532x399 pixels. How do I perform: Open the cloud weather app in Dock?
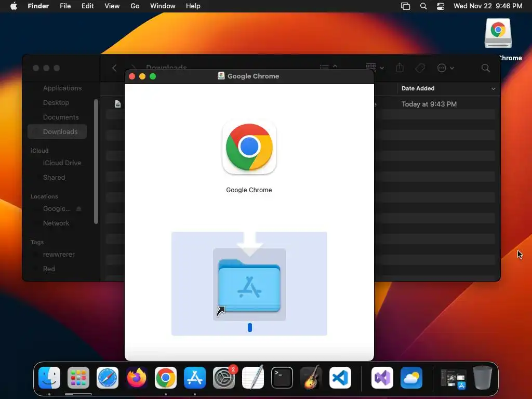pyautogui.click(x=411, y=378)
